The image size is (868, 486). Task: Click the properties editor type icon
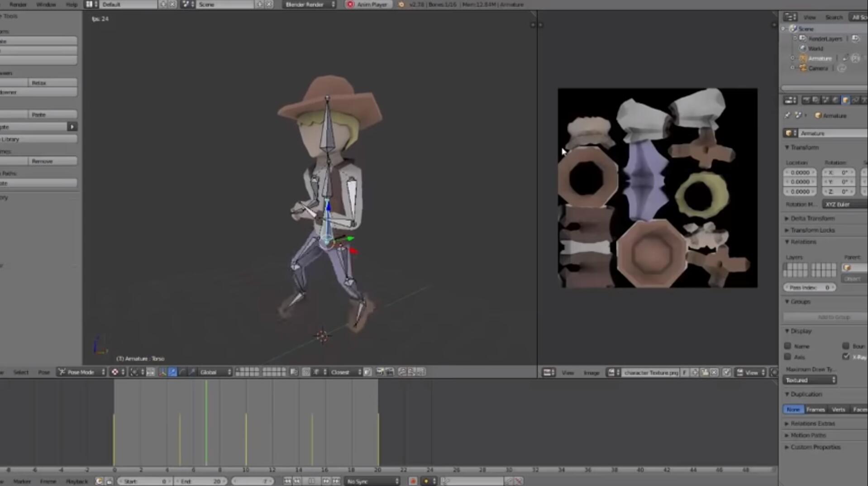pyautogui.click(x=790, y=100)
